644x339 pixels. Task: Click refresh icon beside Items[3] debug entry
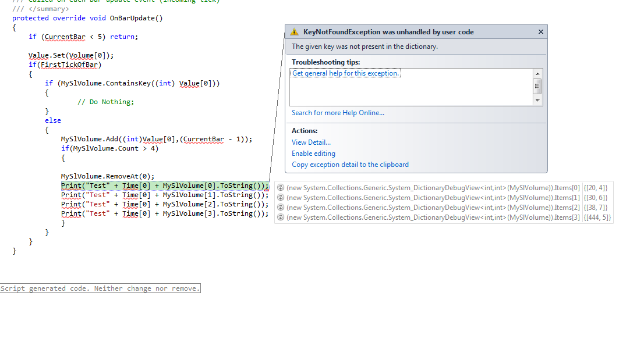tap(281, 217)
